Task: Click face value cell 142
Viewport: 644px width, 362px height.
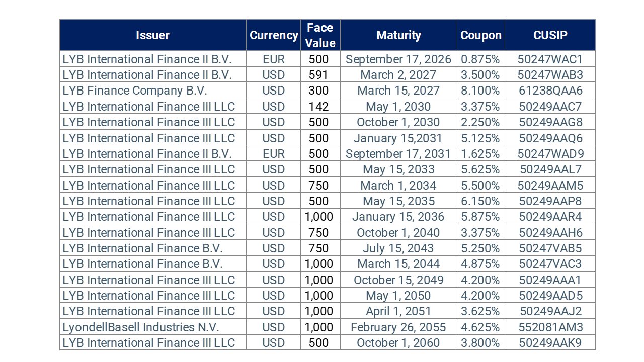Action: [319, 107]
